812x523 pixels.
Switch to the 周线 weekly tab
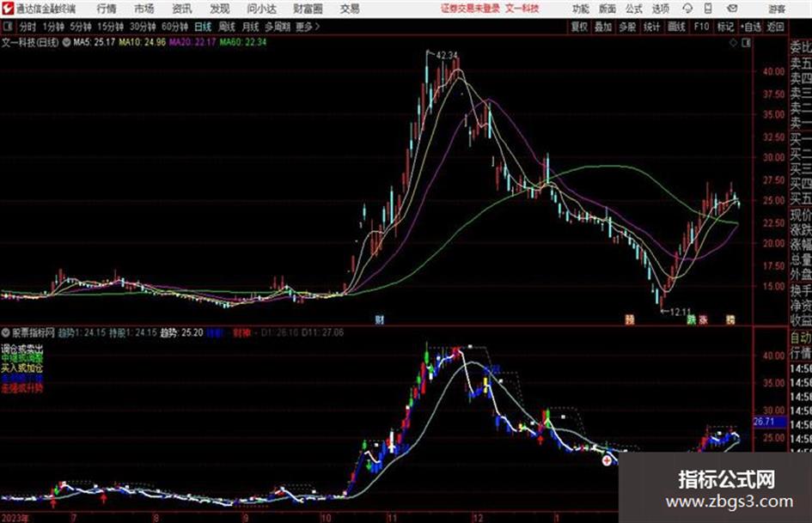click(227, 27)
